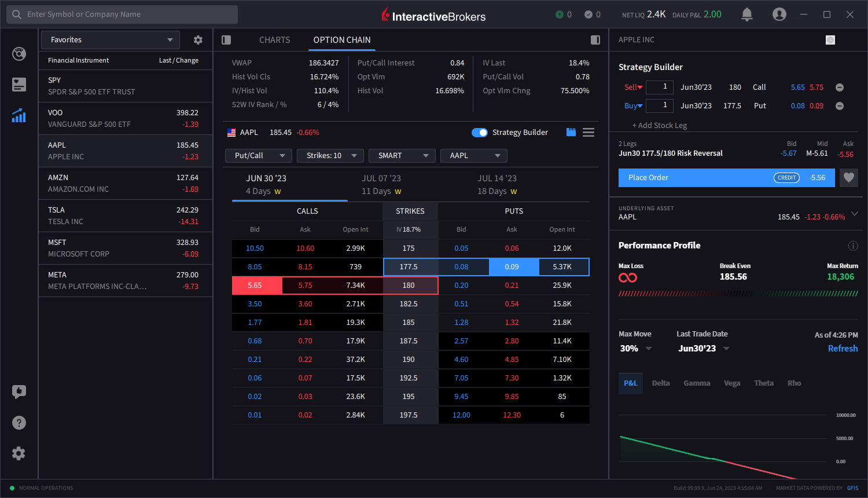Disable the Strategy Builder toggle
The width and height of the screenshot is (868, 498).
pos(480,132)
